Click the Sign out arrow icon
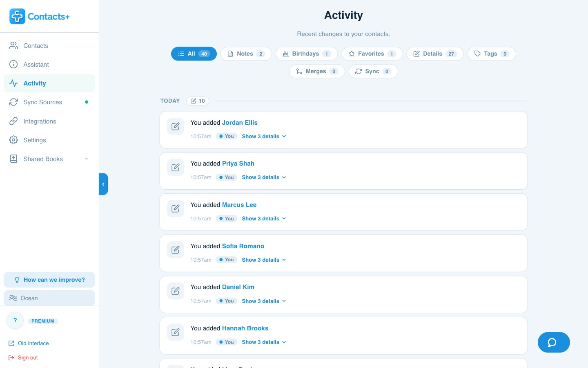Image resolution: width=588 pixels, height=368 pixels. (11, 358)
